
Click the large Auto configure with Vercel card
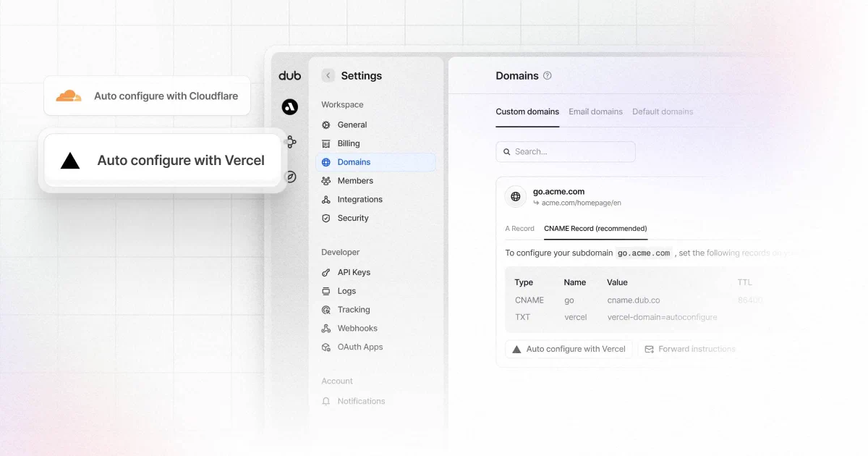click(162, 161)
